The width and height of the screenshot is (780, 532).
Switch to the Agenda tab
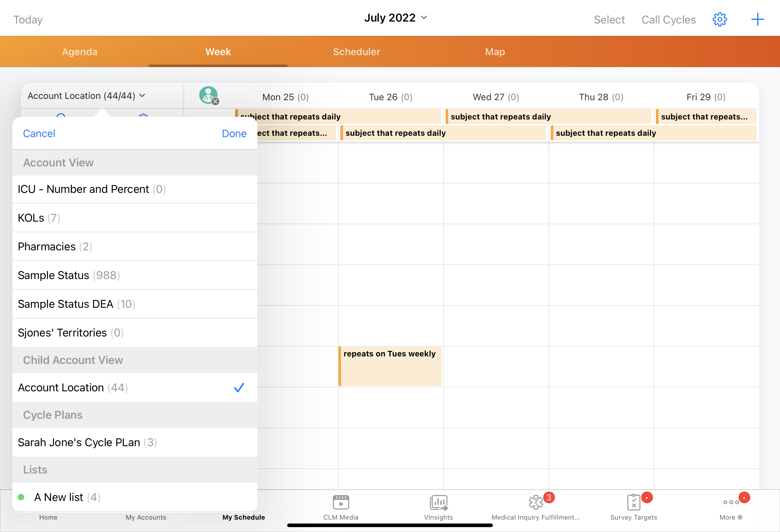pyautogui.click(x=80, y=52)
